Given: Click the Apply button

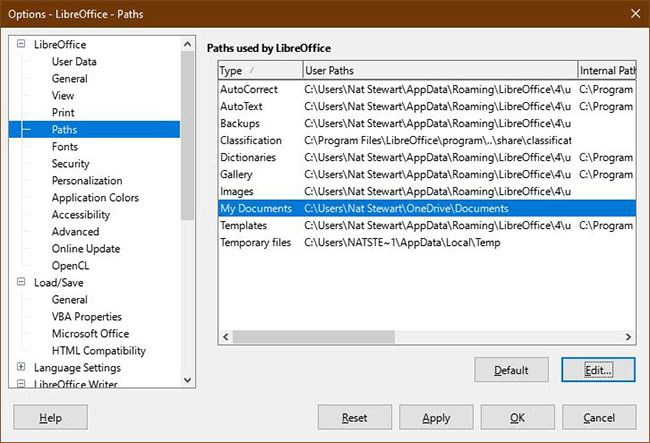Looking at the screenshot, I should point(436,417).
